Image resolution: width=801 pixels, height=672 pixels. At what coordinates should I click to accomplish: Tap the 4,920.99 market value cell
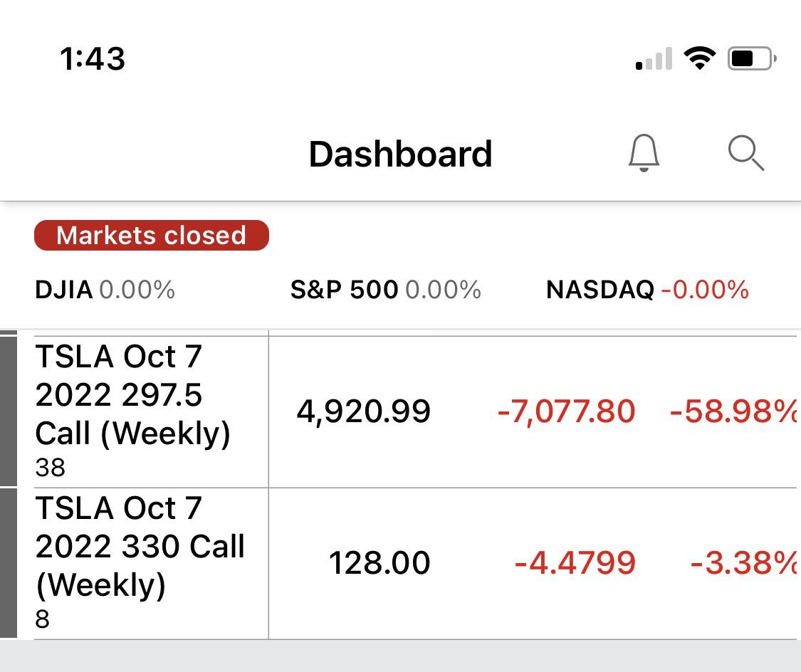363,411
